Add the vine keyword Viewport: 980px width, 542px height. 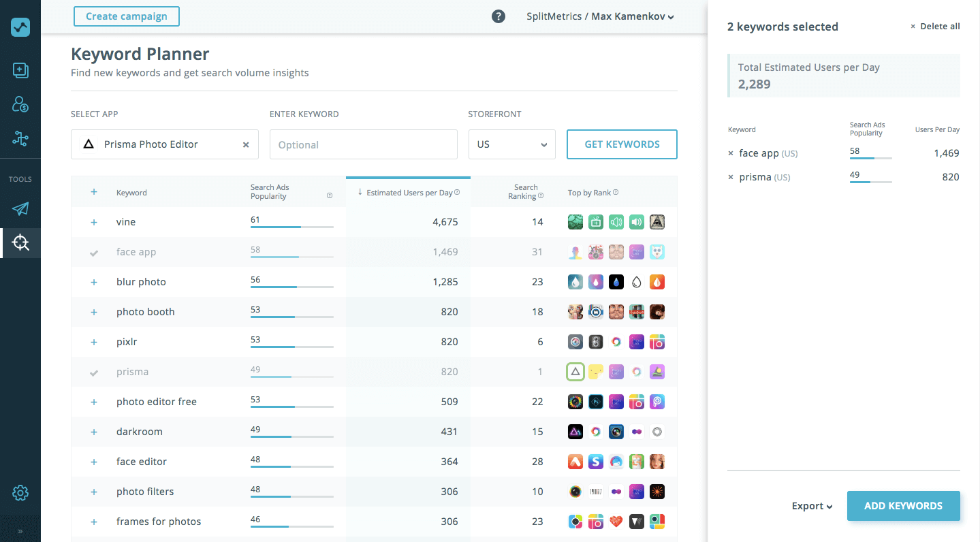pyautogui.click(x=94, y=222)
